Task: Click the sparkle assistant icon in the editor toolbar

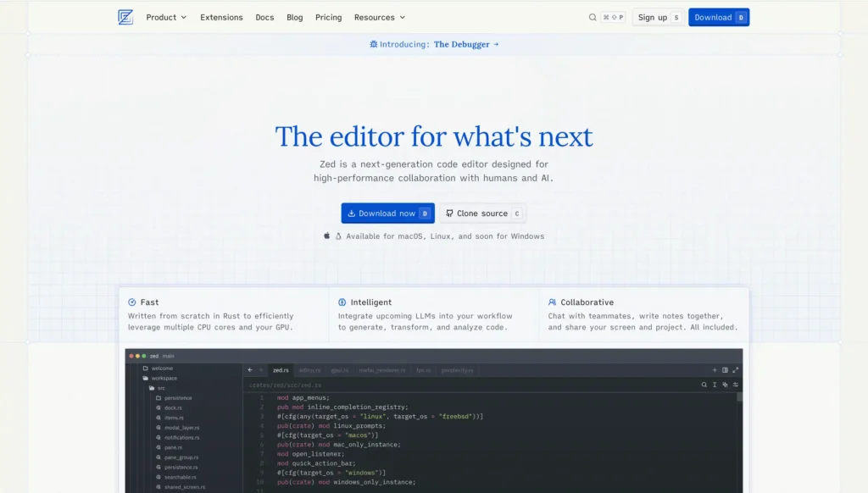Action: [726, 385]
